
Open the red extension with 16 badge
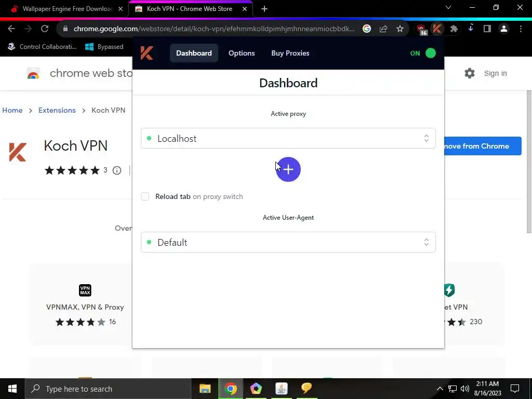click(x=421, y=30)
